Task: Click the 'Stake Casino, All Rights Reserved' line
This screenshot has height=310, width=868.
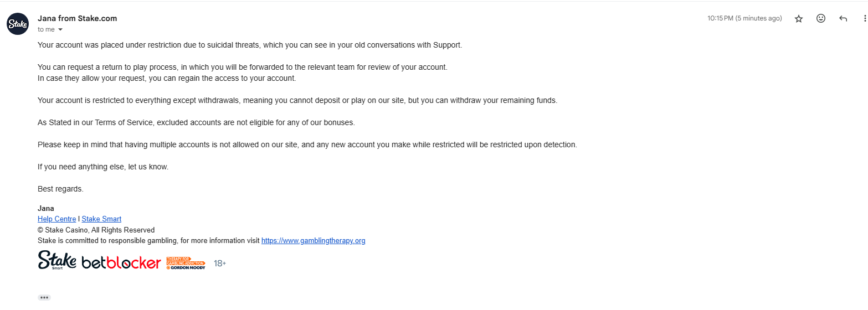Action: [96, 230]
